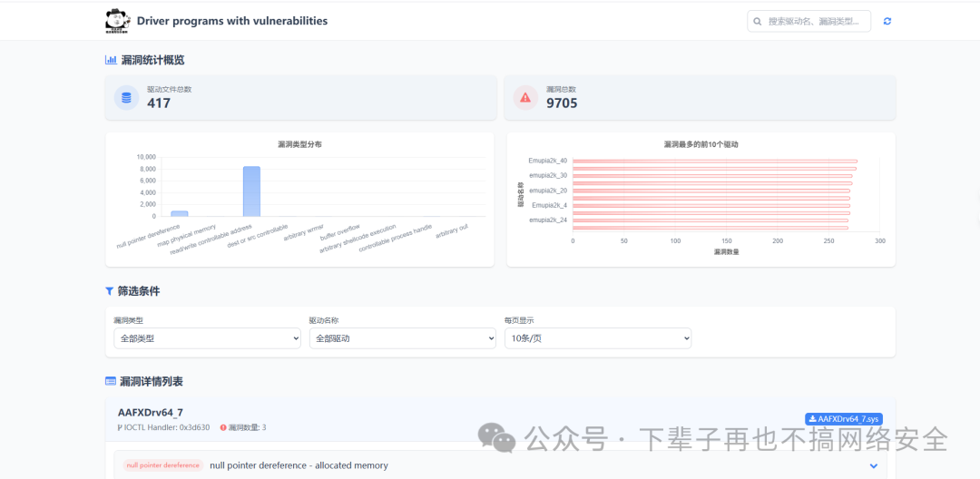Image resolution: width=980 pixels, height=479 pixels.
Task: Click the null pointer dereference chart bar
Action: click(180, 213)
